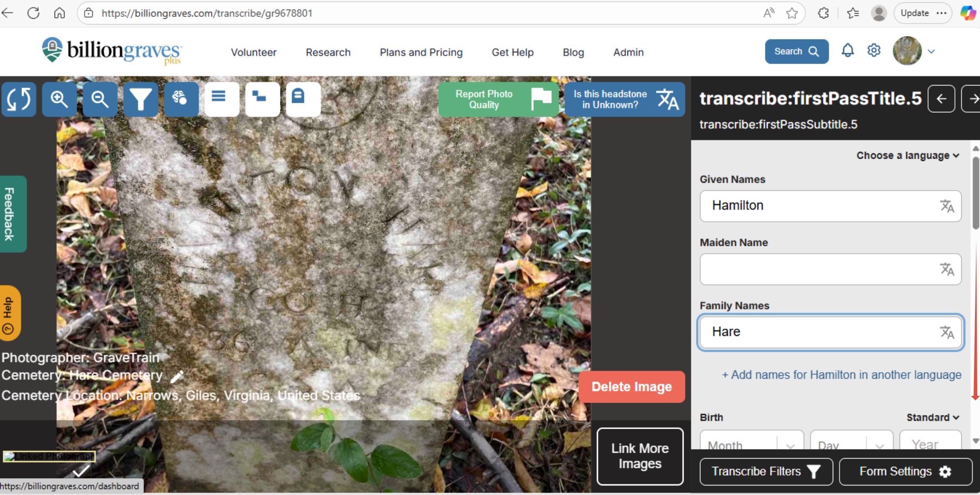This screenshot has width=980, height=495.
Task: Zoom out of the headstone photo
Action: [x=100, y=99]
